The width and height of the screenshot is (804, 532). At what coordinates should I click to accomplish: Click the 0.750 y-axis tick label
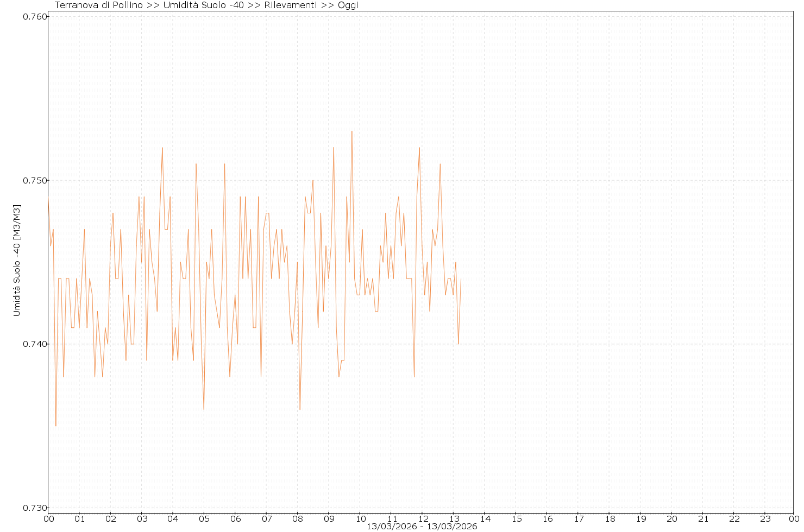pos(35,180)
